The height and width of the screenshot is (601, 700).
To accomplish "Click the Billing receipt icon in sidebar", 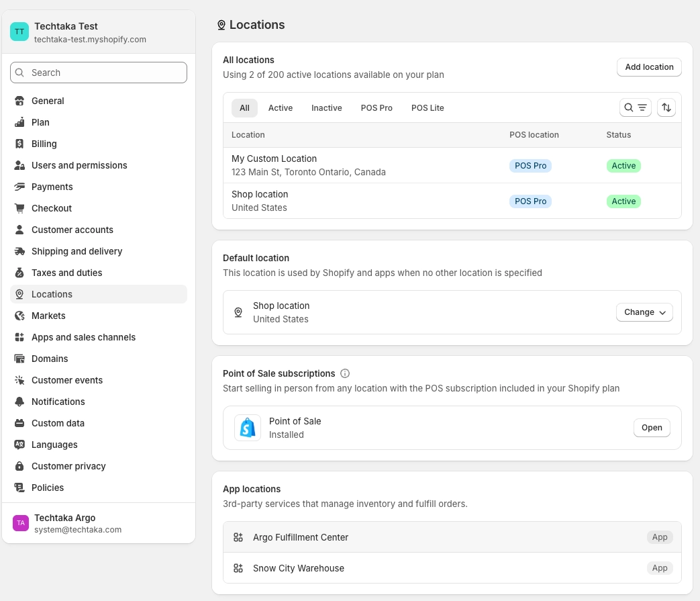I will [x=19, y=144].
